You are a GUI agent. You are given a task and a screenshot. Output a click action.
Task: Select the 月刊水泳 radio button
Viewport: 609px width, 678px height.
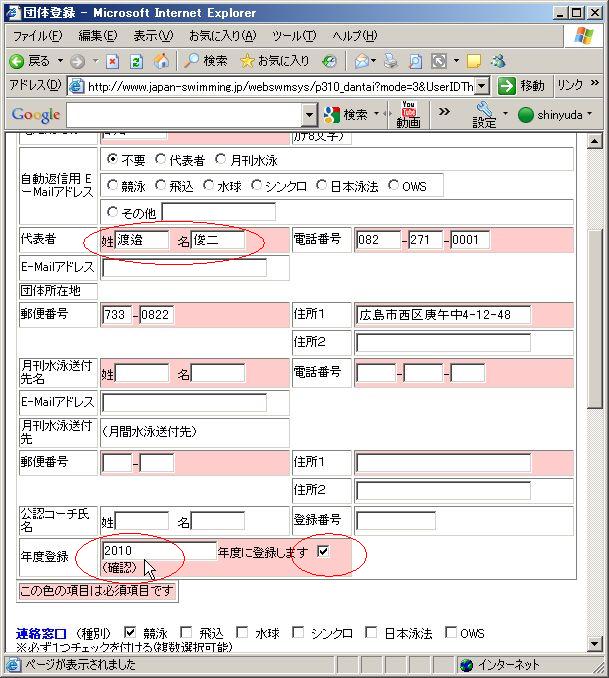click(x=221, y=160)
